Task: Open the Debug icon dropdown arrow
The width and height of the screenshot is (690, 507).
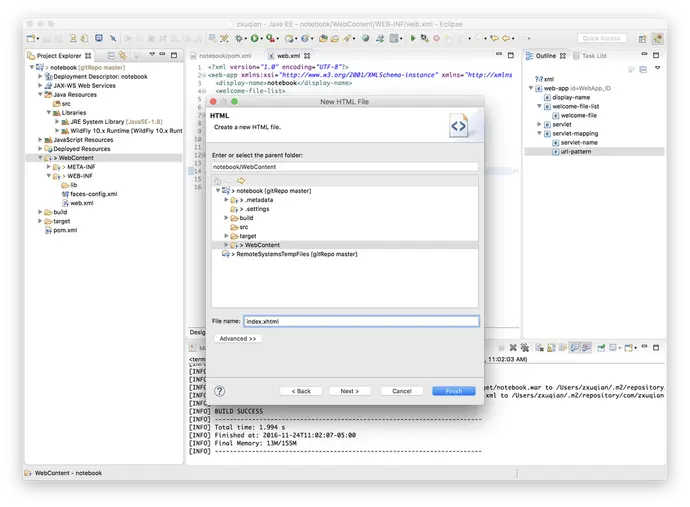Action: point(246,39)
